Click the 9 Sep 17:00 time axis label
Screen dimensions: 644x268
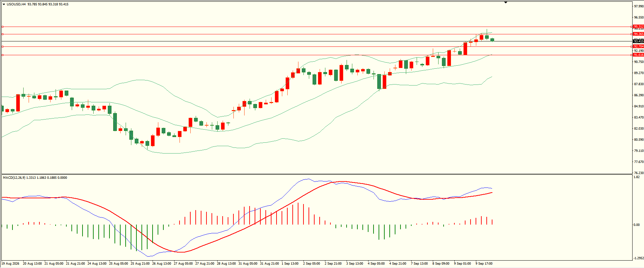[x=484, y=264]
